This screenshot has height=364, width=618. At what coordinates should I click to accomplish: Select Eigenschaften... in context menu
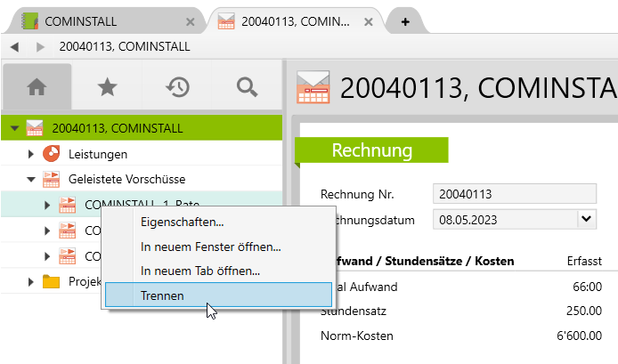point(183,222)
